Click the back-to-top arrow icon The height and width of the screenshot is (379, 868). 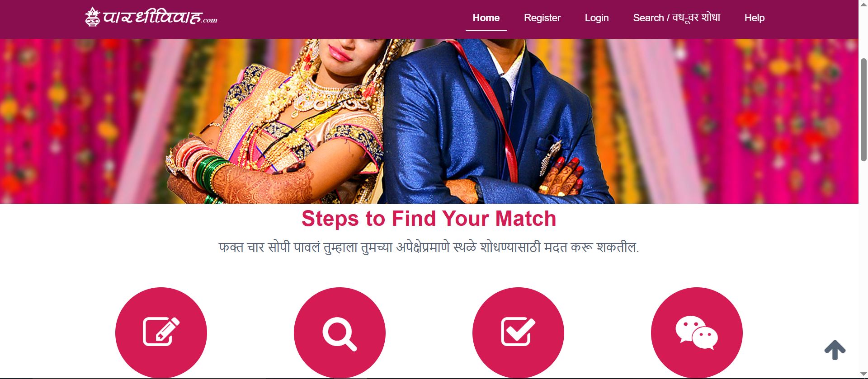[835, 350]
